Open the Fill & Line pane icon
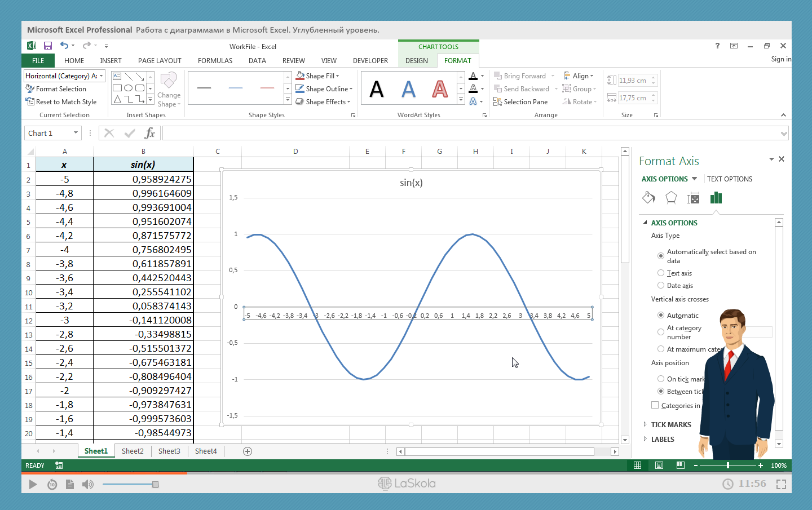This screenshot has height=510, width=812. point(648,197)
